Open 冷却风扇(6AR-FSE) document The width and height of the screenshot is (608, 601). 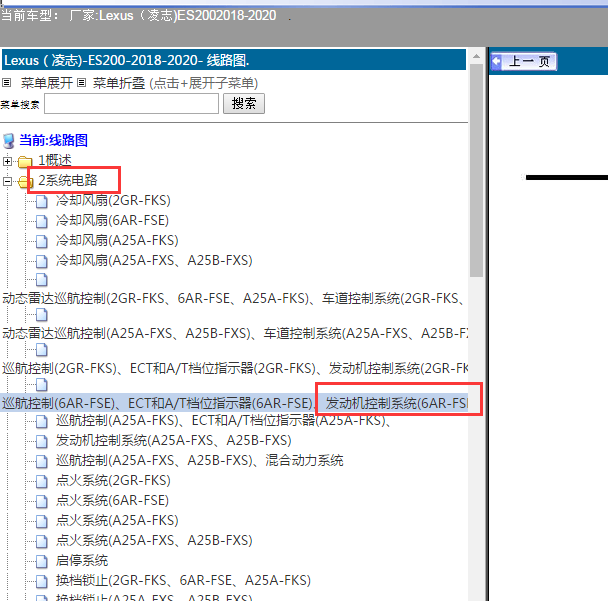pyautogui.click(x=112, y=220)
